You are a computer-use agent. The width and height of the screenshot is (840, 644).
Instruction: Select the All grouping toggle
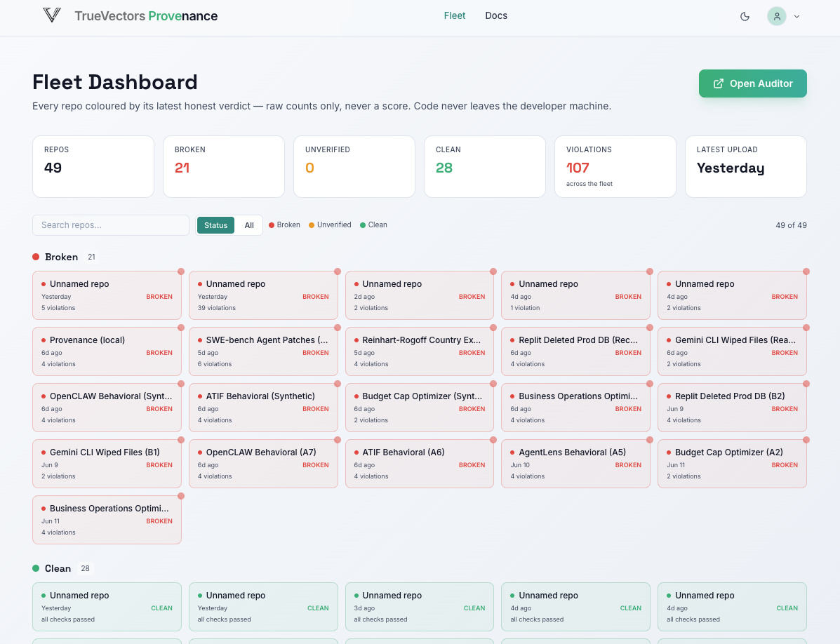(x=249, y=225)
